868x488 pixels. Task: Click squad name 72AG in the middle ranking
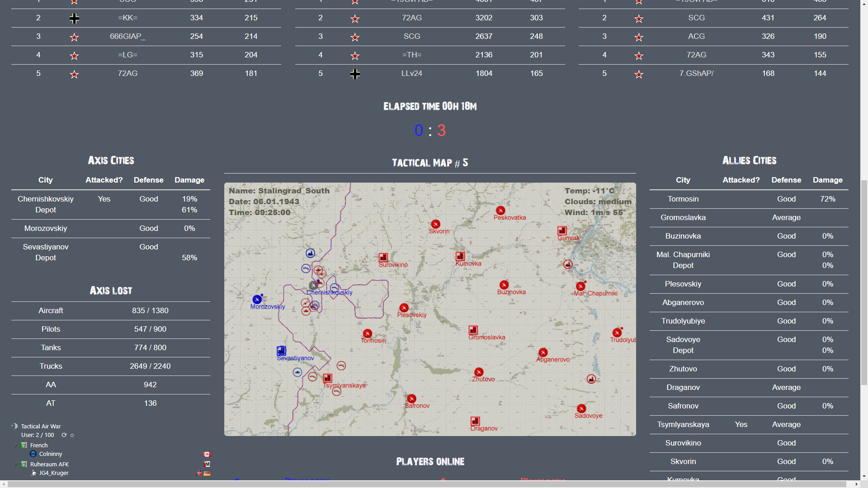(412, 18)
